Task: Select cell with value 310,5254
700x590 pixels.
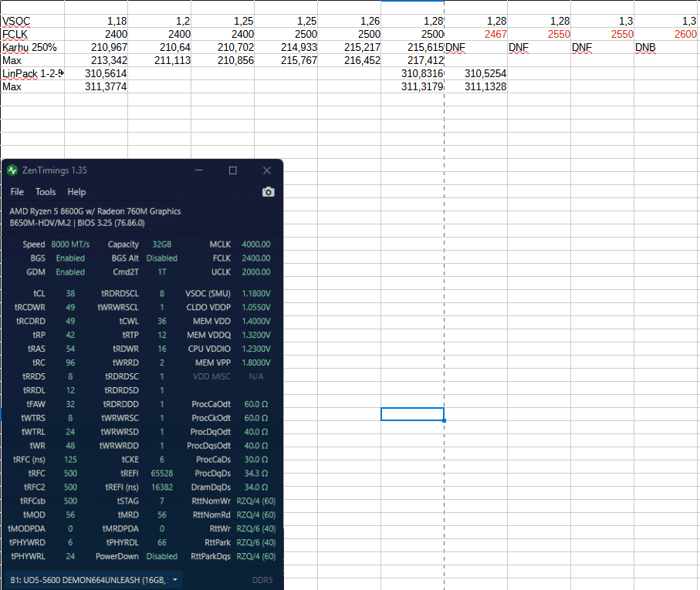Action: point(476,73)
